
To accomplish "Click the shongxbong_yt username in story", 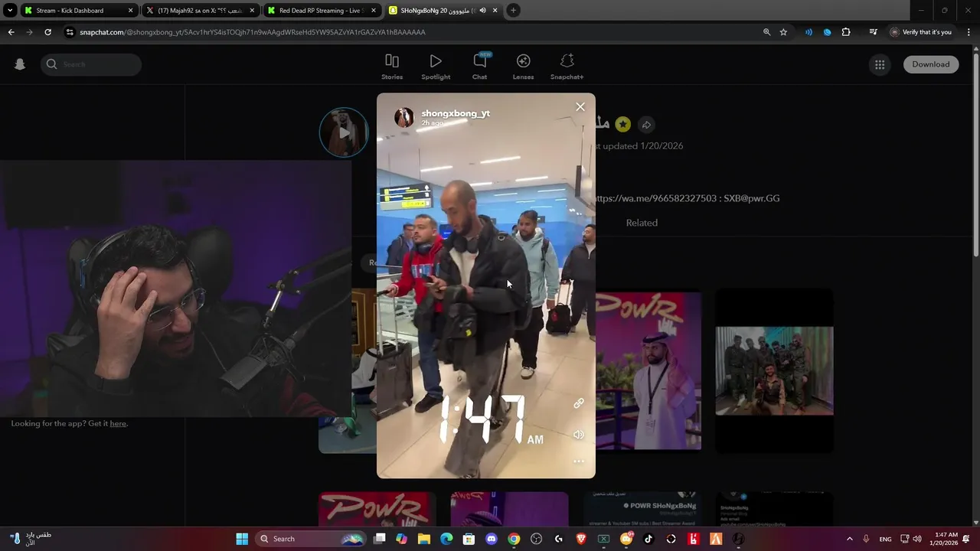I will [x=456, y=113].
